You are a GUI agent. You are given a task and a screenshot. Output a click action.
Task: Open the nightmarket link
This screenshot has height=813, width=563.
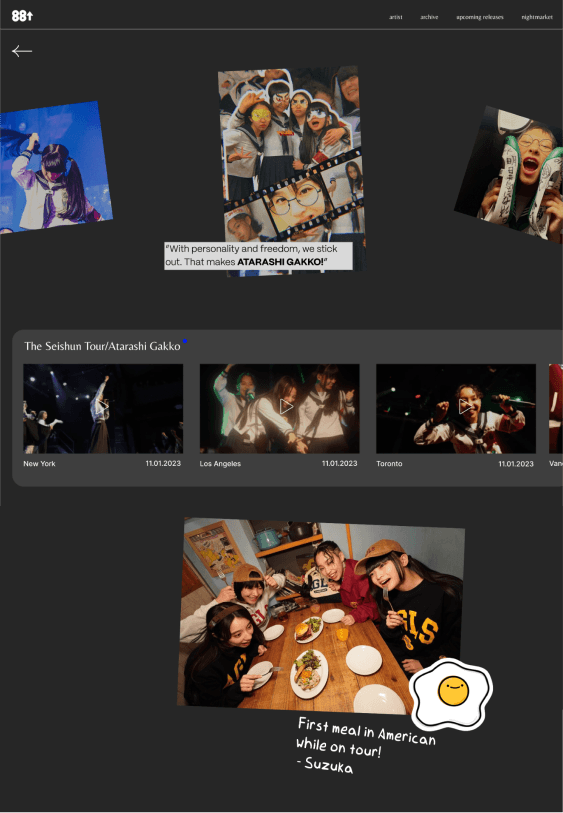tap(537, 17)
